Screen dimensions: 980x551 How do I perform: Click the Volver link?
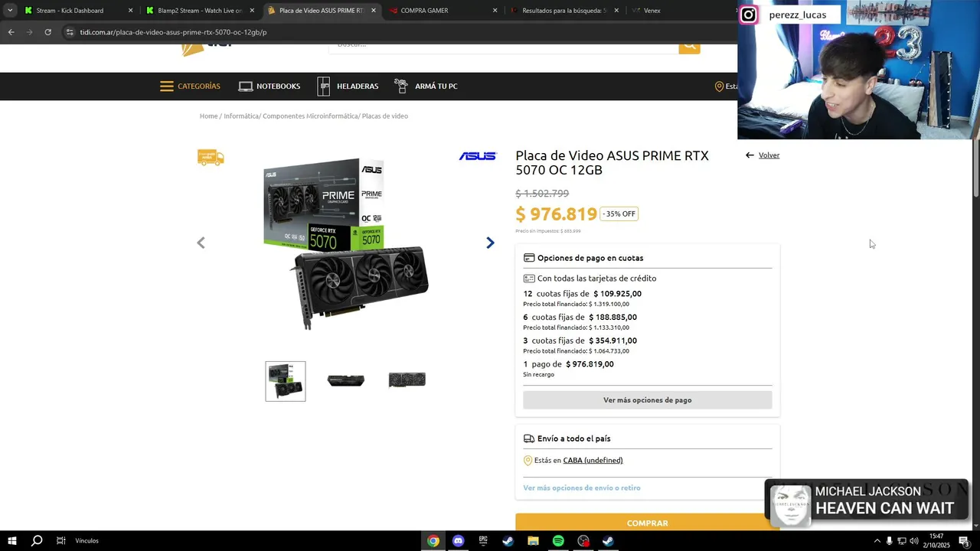click(769, 155)
